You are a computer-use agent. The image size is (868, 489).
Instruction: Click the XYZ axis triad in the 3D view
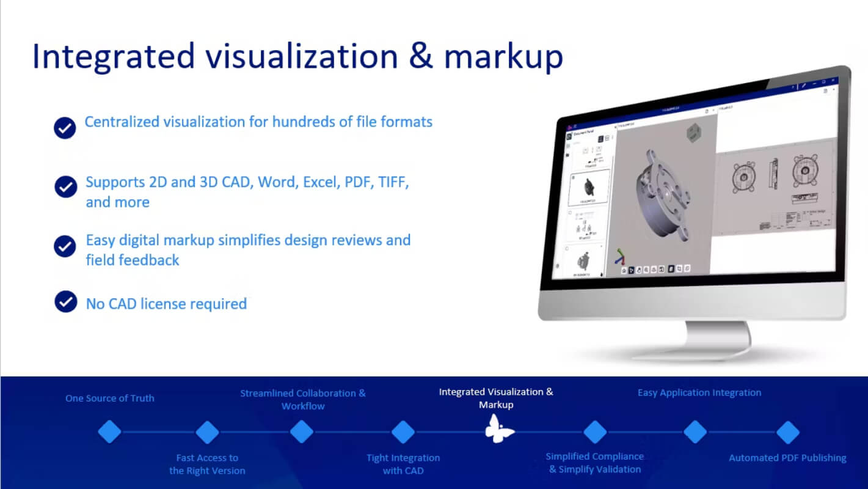pyautogui.click(x=620, y=256)
